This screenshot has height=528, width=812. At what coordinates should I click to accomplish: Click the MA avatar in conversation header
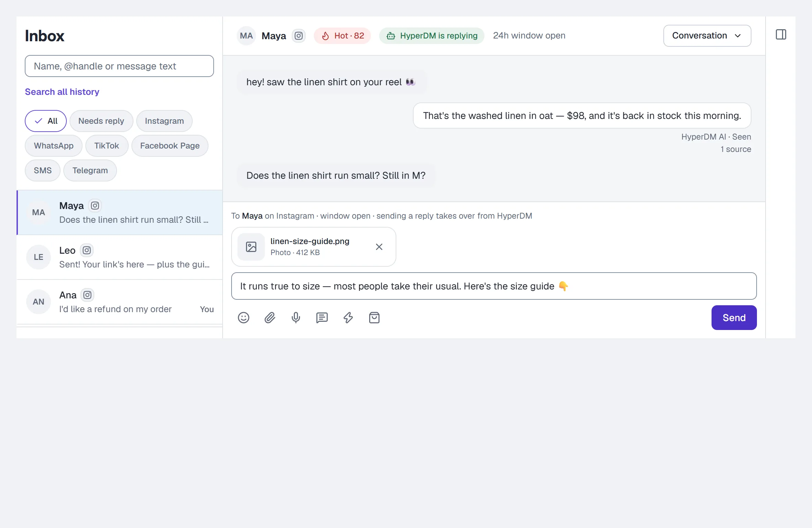[x=246, y=36]
